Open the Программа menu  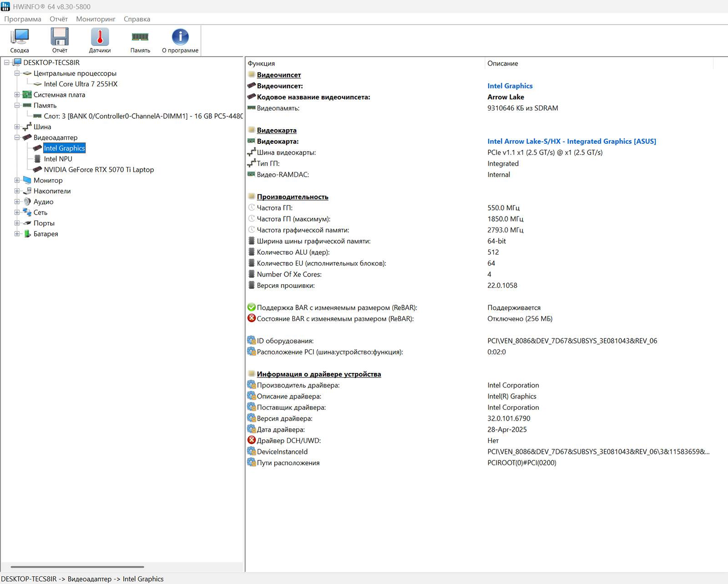click(23, 19)
